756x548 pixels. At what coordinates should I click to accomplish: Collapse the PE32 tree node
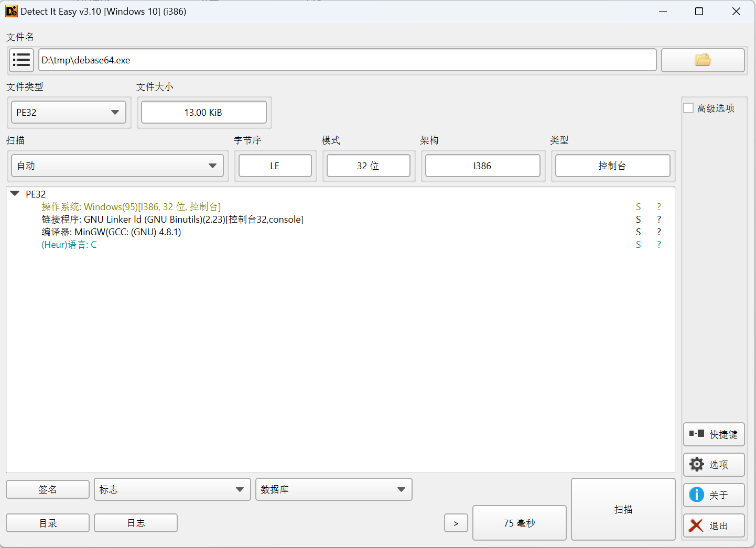tap(15, 193)
